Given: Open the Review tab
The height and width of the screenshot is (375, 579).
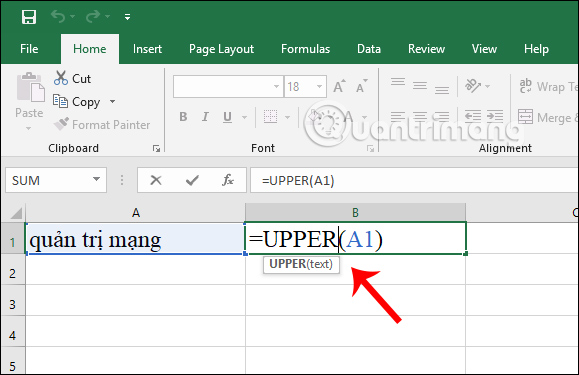Looking at the screenshot, I should (x=426, y=49).
